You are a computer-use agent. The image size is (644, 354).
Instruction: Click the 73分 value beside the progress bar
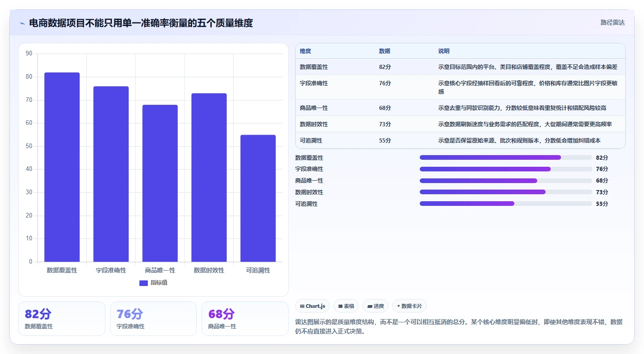tap(602, 192)
